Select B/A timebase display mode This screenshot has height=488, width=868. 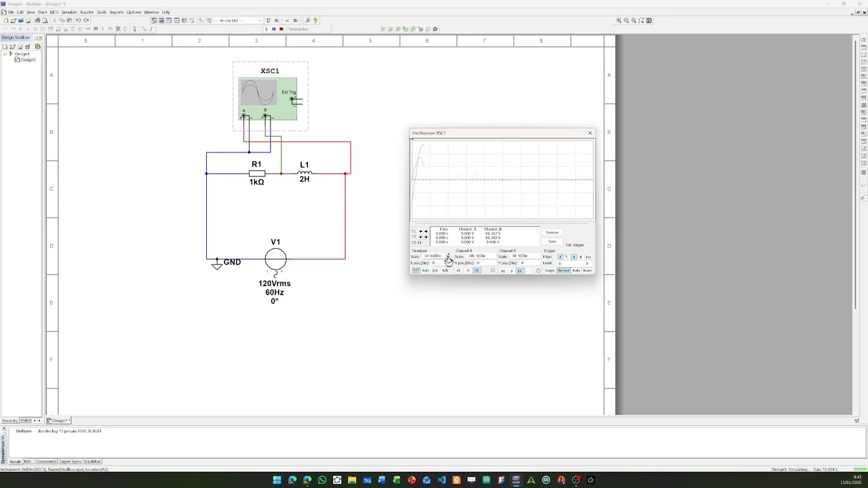pos(435,270)
